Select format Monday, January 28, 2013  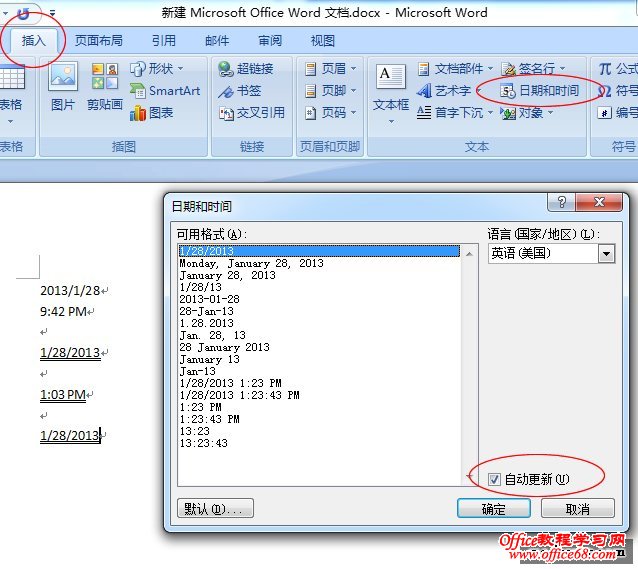(x=319, y=263)
